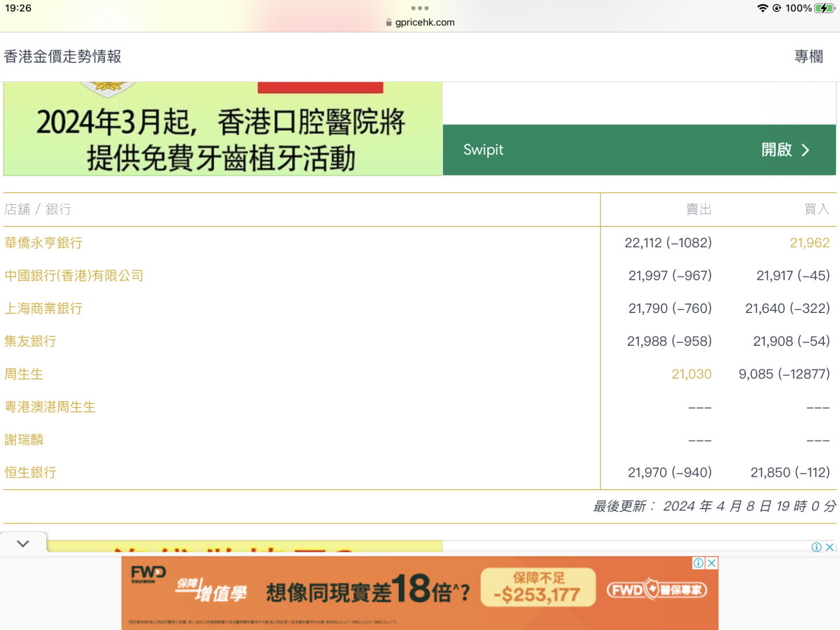Open 周生生 price details
Viewport: 840px width, 630px height.
[24, 374]
